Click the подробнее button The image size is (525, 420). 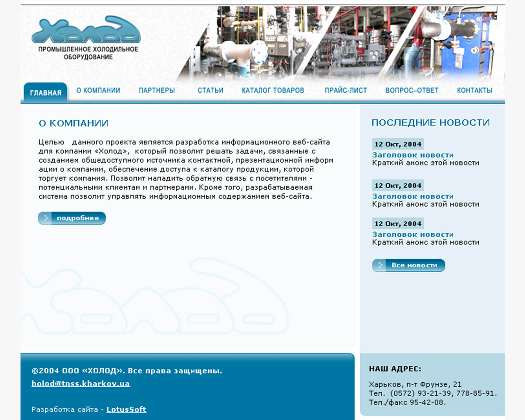click(x=72, y=218)
